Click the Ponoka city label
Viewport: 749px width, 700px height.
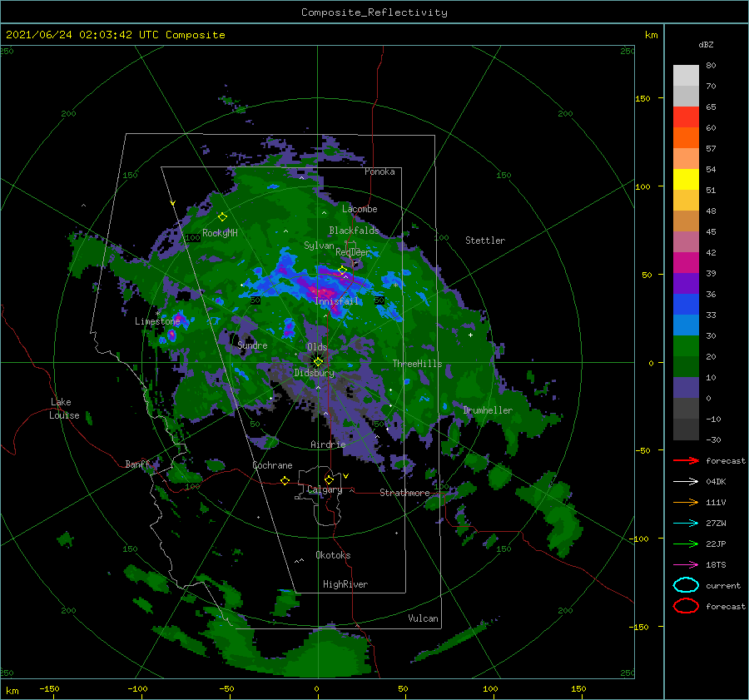379,171
